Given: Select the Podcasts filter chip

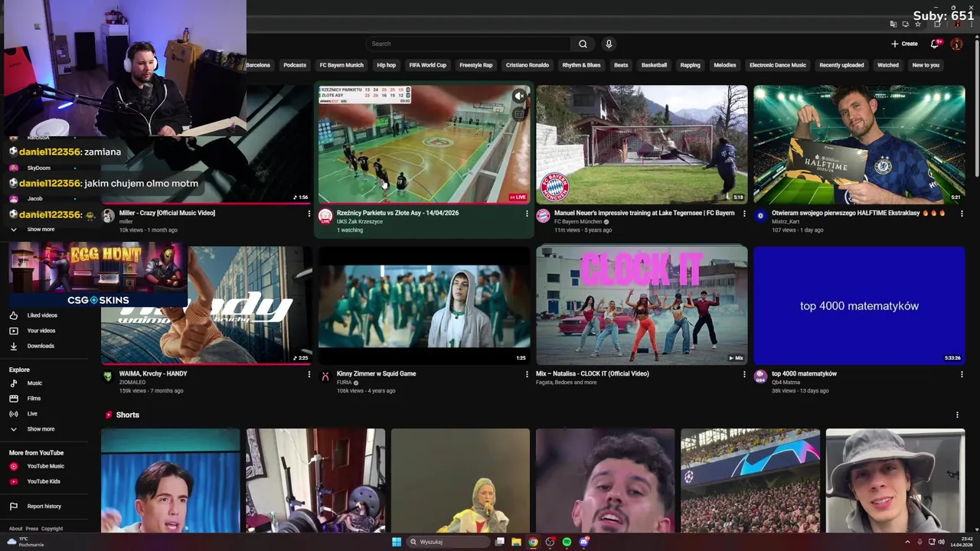Looking at the screenshot, I should [295, 65].
